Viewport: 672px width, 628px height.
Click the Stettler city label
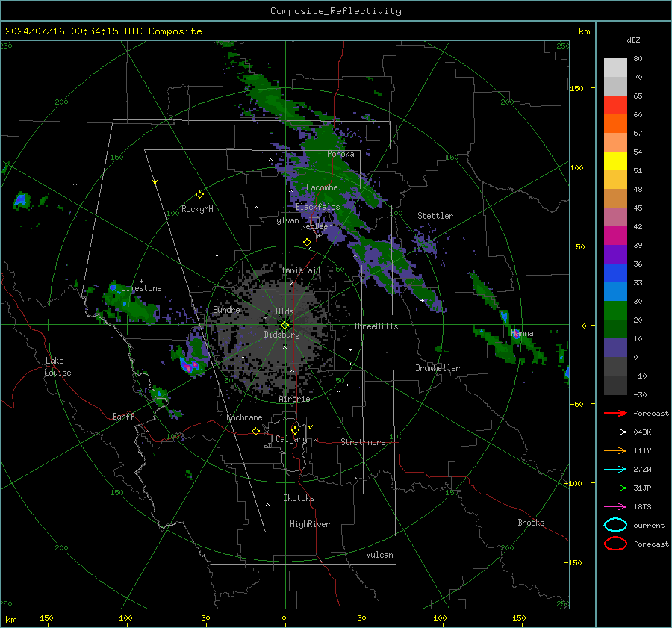[435, 216]
